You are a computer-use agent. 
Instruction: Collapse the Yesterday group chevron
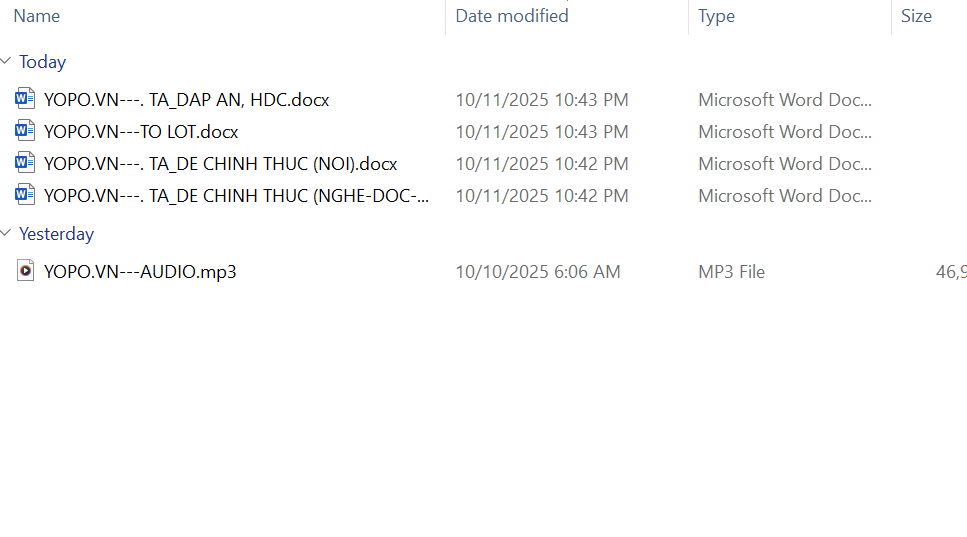tap(7, 234)
